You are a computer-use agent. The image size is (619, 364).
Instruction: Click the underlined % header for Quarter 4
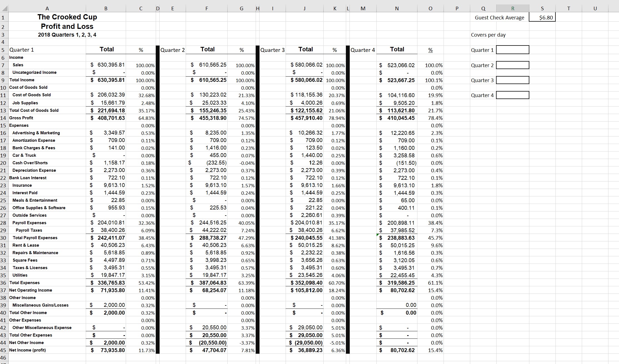430,50
